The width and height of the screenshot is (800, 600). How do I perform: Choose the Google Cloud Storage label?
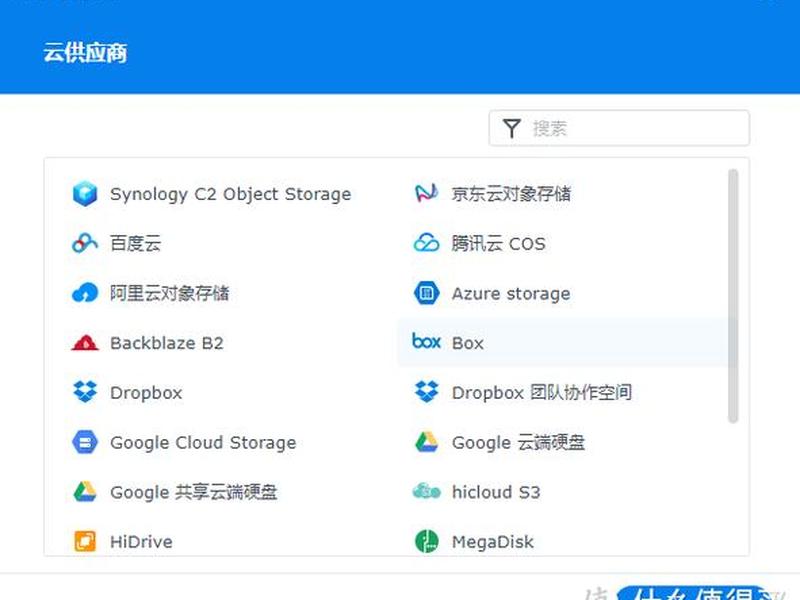click(x=203, y=442)
